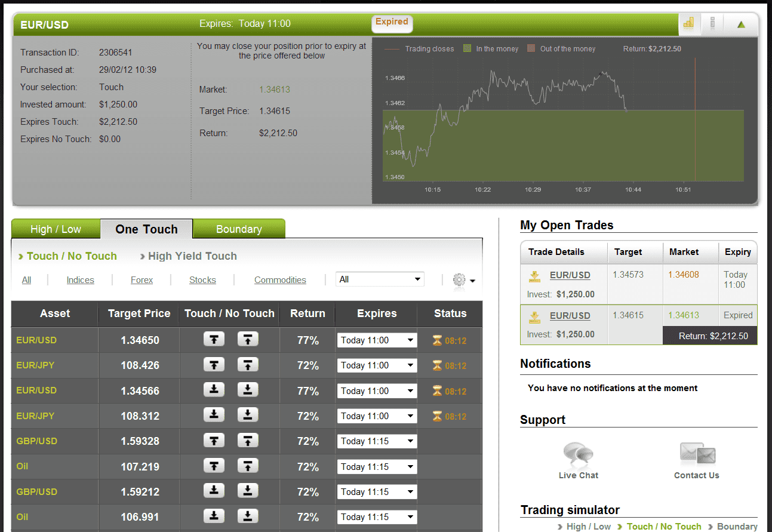
Task: Select No Touch button for EUR/USD target 1.34566
Action: pyautogui.click(x=248, y=390)
